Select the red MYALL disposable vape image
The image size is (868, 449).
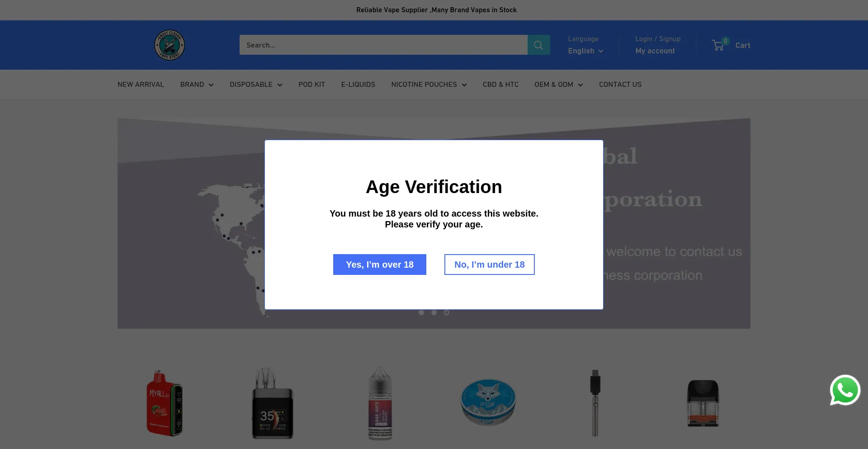(x=165, y=403)
